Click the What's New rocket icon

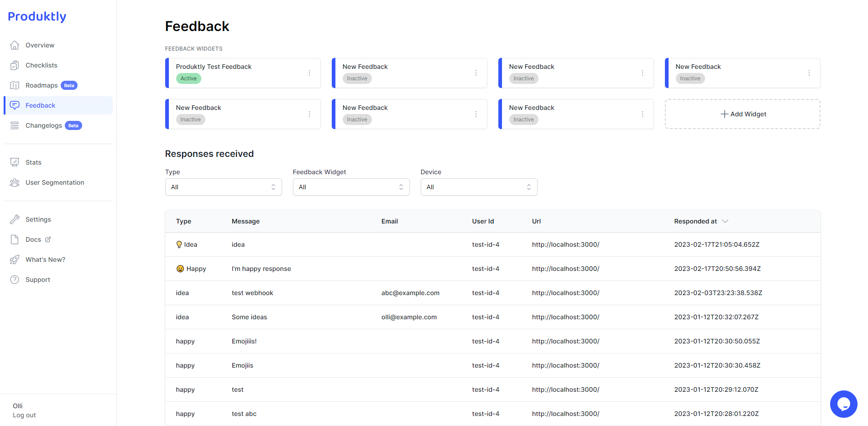15,260
